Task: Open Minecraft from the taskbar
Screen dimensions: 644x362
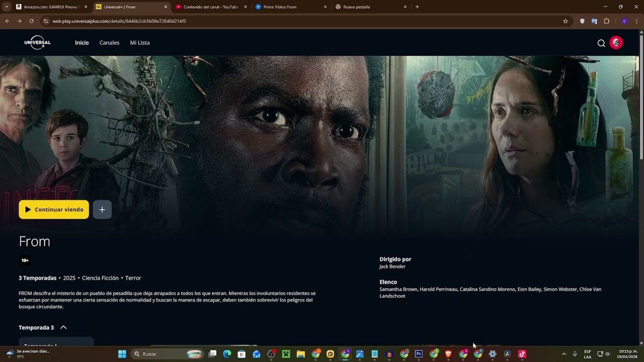Action: (x=286, y=354)
